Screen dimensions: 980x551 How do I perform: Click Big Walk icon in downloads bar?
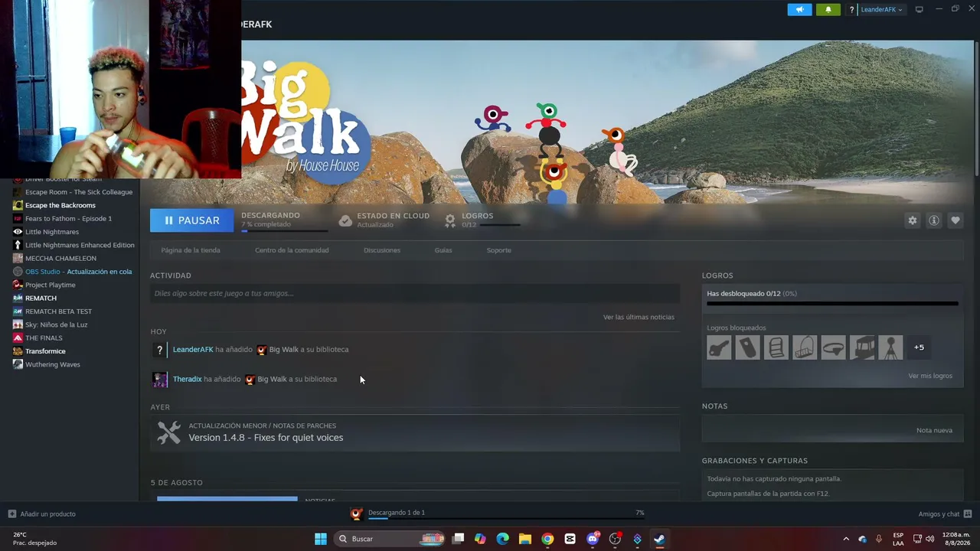pyautogui.click(x=356, y=514)
